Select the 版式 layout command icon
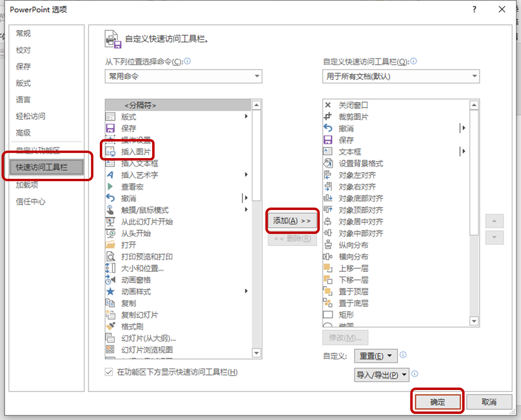The width and height of the screenshot is (521, 420). pos(110,117)
